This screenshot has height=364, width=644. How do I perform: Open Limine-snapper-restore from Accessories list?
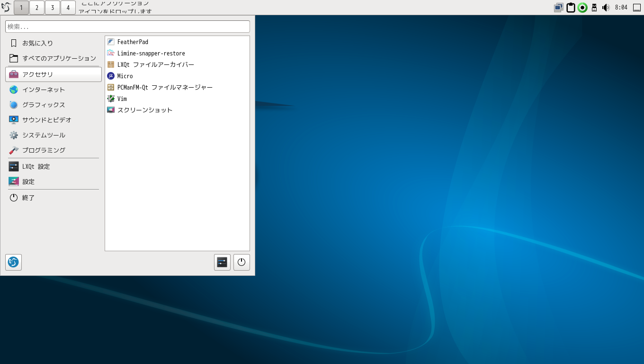coord(151,54)
